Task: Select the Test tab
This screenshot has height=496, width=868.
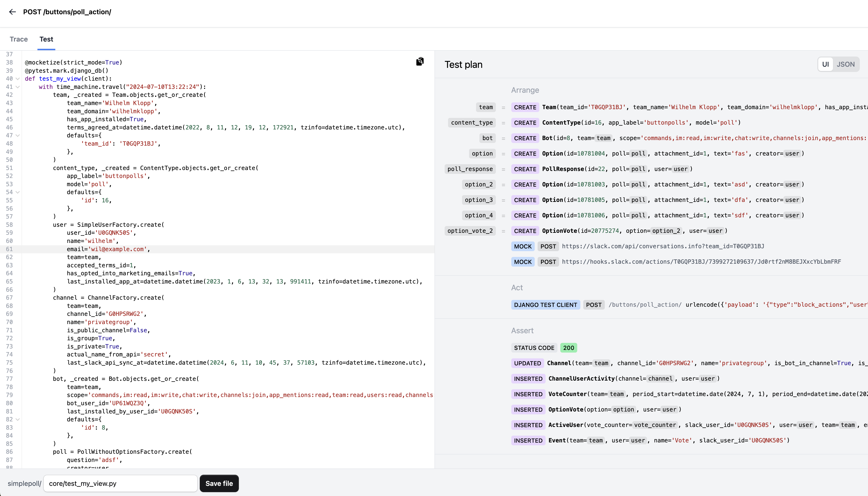Action: pyautogui.click(x=46, y=39)
